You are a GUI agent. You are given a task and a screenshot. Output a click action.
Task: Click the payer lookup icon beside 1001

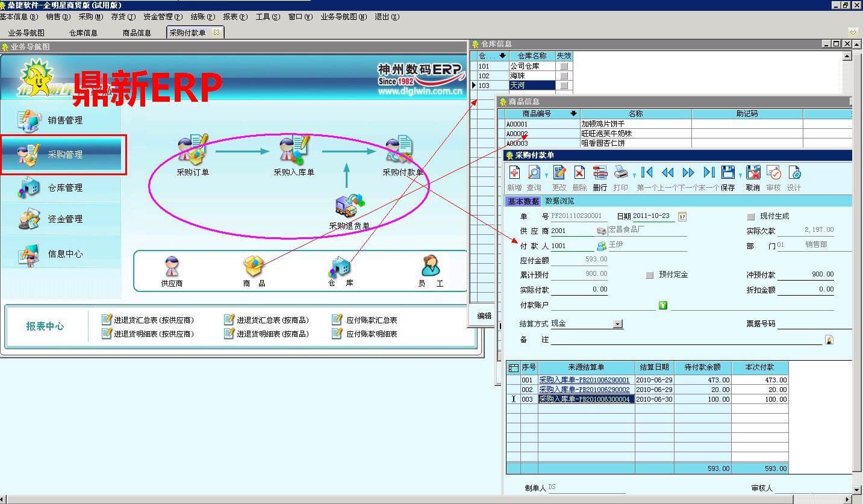(601, 246)
